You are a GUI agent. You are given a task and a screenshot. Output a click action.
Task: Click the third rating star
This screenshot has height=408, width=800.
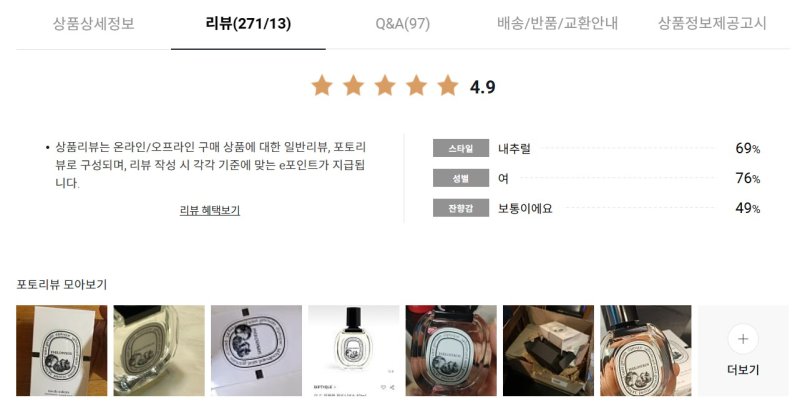click(x=385, y=86)
